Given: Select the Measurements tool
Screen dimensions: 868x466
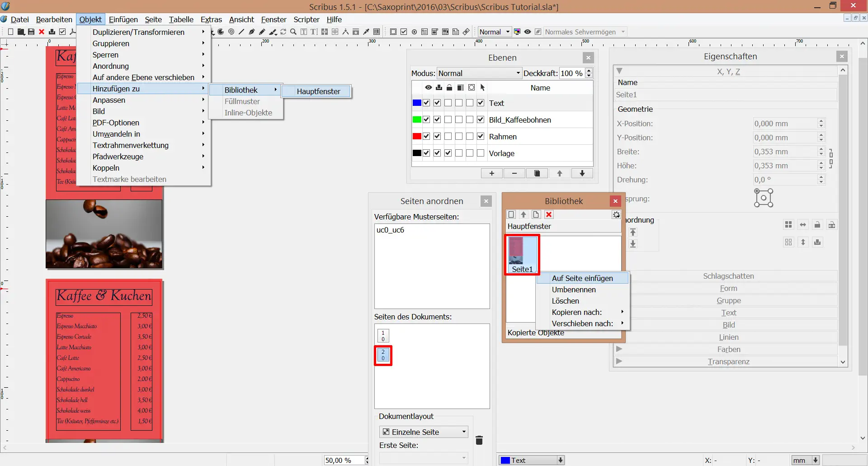Looking at the screenshot, I should pyautogui.click(x=345, y=32).
